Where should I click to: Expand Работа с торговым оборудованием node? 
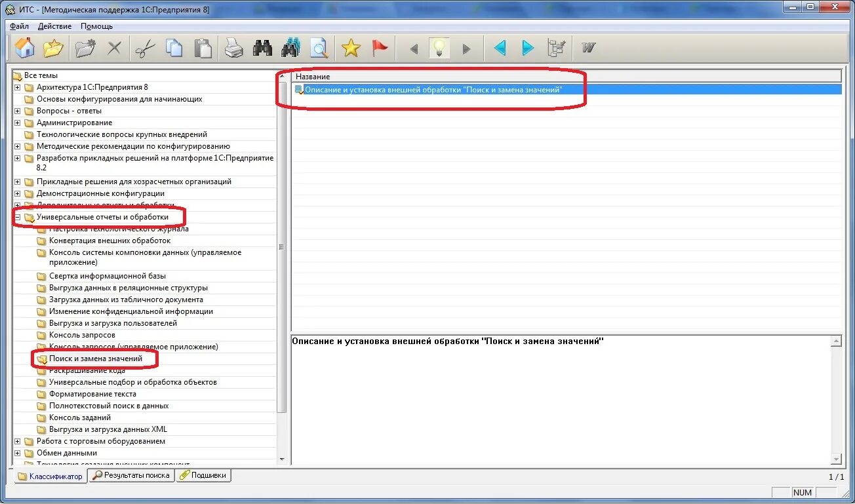[18, 441]
